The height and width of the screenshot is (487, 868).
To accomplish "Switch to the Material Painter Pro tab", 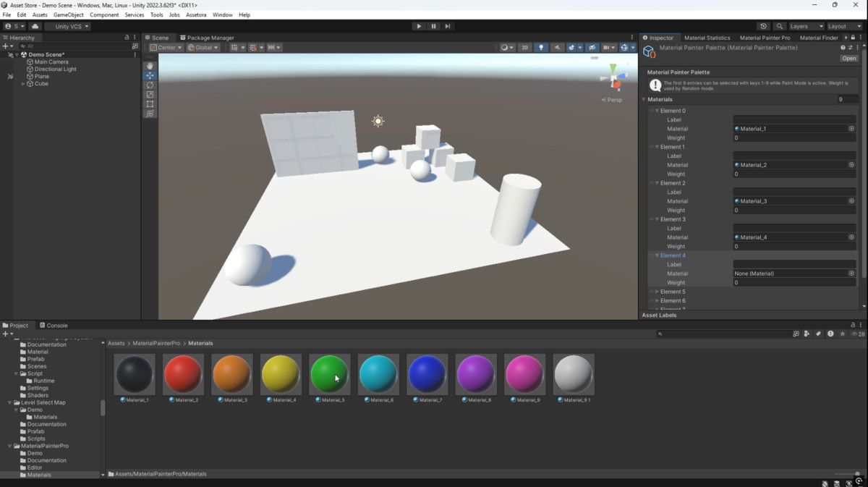I will (765, 38).
